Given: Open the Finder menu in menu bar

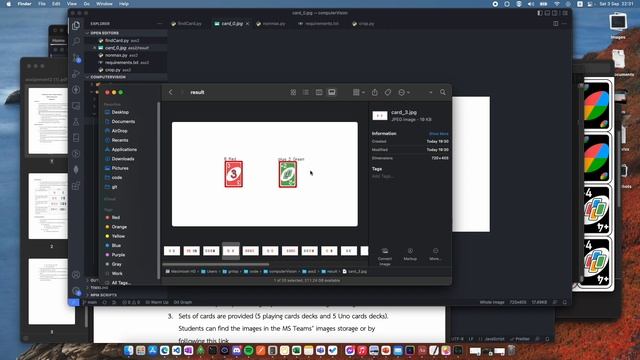Looking at the screenshot, I should point(24,4).
